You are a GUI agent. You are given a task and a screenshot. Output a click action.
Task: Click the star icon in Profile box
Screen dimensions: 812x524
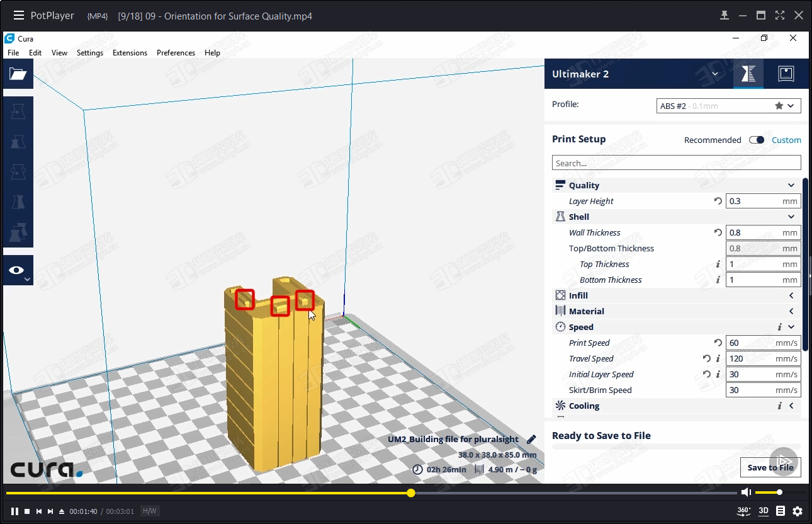click(779, 106)
